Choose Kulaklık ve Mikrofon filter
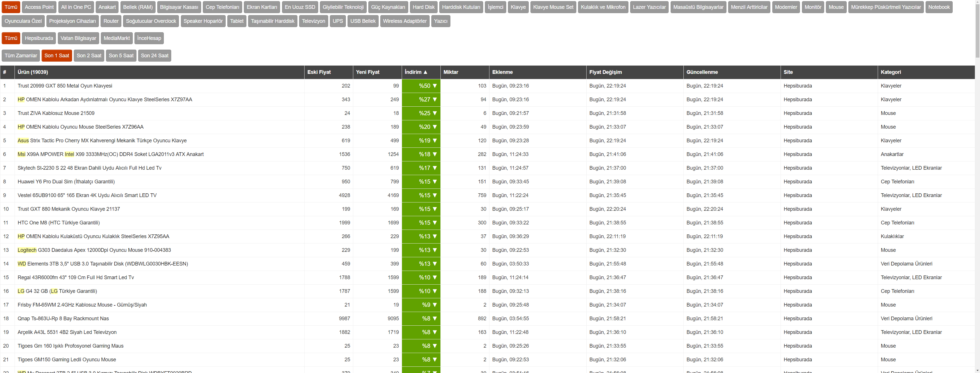The height and width of the screenshot is (373, 980). click(603, 7)
